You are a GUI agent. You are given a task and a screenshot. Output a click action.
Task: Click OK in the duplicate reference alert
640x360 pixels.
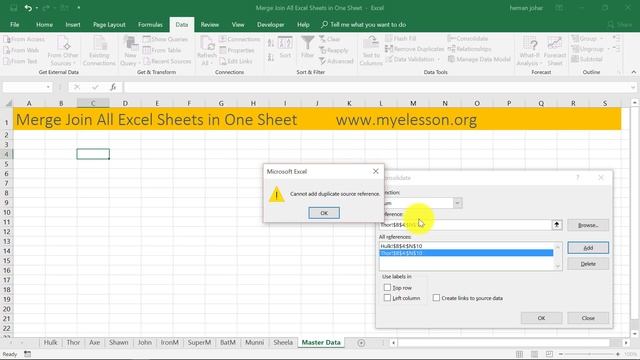pyautogui.click(x=324, y=213)
